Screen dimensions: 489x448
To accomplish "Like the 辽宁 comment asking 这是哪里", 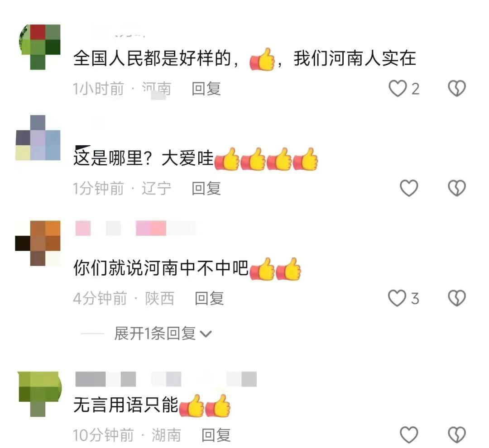I will click(409, 188).
